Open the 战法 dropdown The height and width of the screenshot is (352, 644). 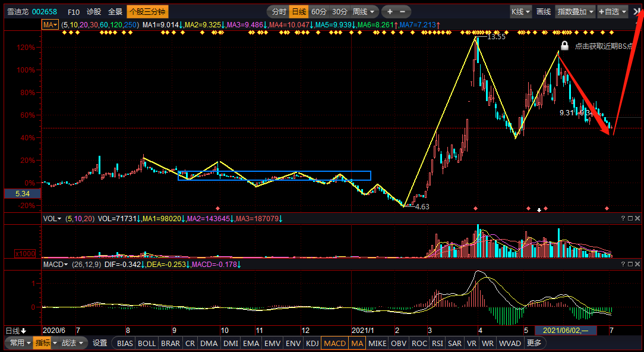tap(72, 342)
